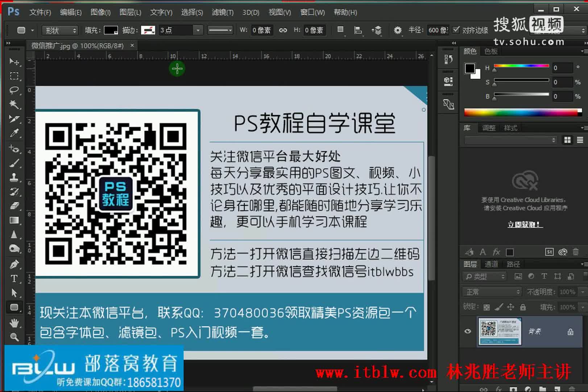Screen dimensions: 588x392
Task: Toggle the align edges checkbox
Action: (456, 30)
